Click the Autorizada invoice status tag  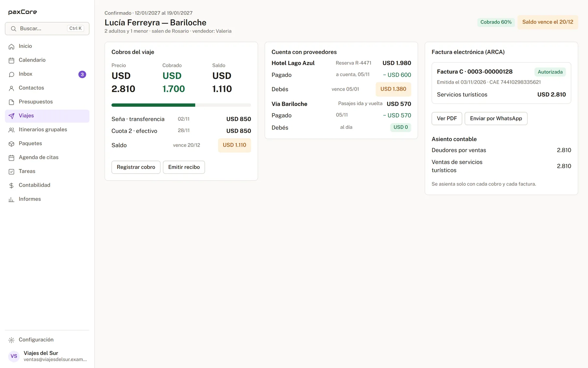pyautogui.click(x=550, y=72)
